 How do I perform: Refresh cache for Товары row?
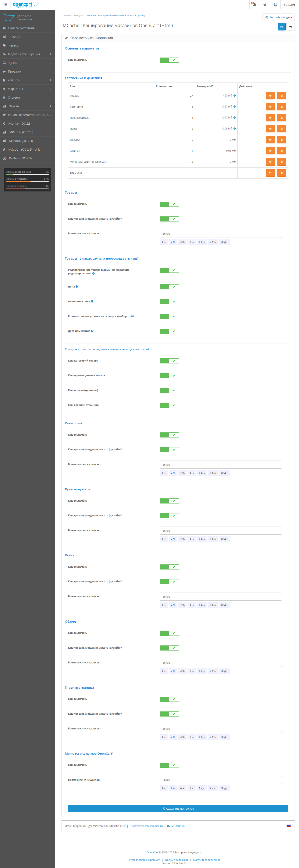coord(270,96)
